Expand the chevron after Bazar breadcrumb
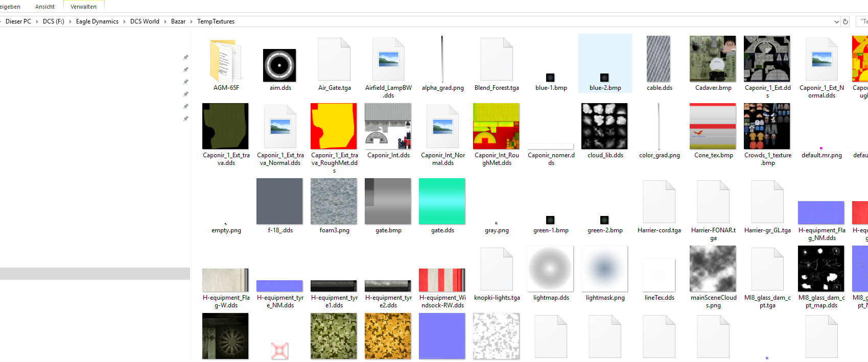This screenshot has height=362, width=868. (192, 21)
